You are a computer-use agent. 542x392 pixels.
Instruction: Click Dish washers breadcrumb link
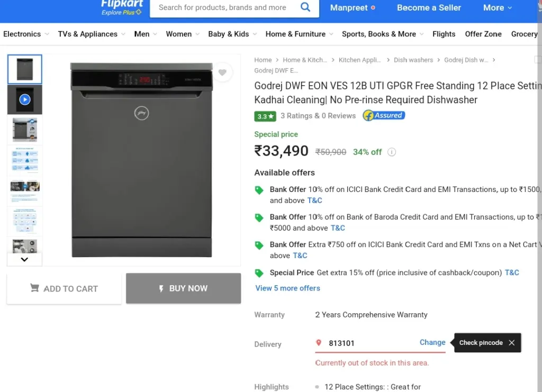coord(413,60)
